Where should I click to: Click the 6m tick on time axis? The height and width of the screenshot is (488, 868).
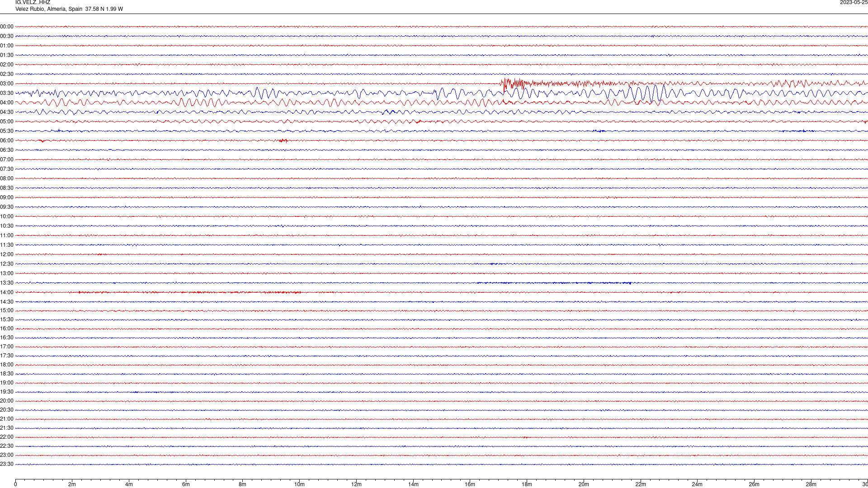point(186,484)
